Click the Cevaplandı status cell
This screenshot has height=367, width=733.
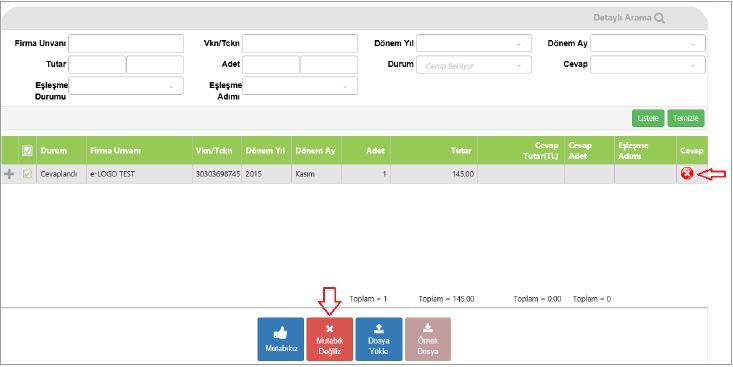click(61, 174)
